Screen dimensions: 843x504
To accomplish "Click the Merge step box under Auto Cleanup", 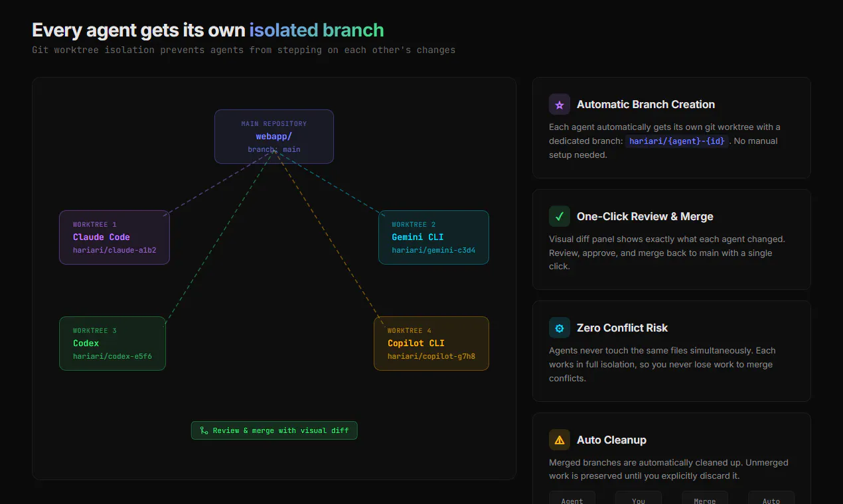I will click(x=705, y=498).
